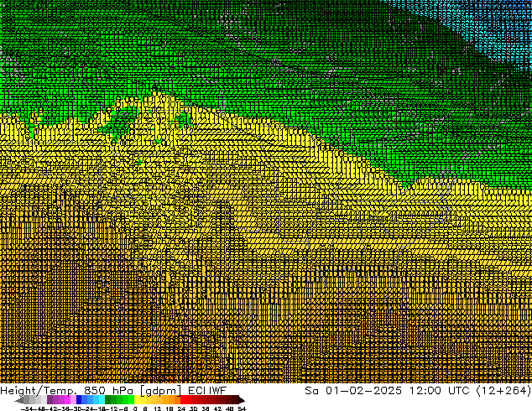Click the dark green legend swatch right of -18
This screenshot has height=411, width=532.
tap(108, 399)
